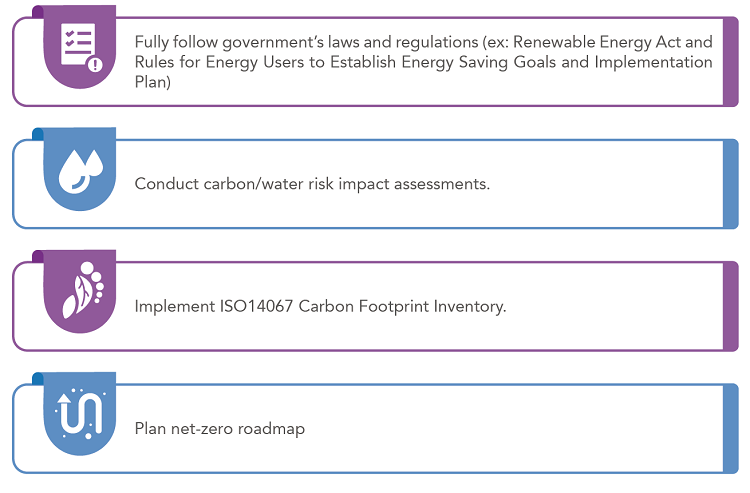Select the winding roadmap path icon

[80, 412]
